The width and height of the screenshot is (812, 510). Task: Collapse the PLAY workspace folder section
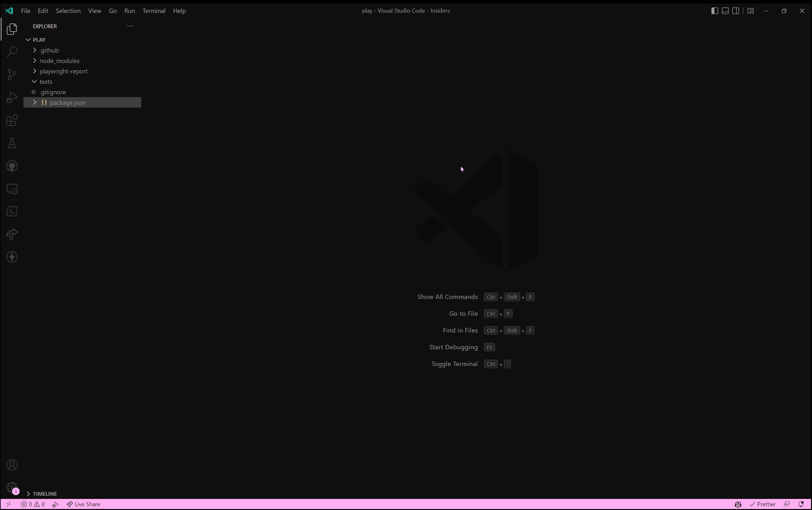tap(28, 40)
